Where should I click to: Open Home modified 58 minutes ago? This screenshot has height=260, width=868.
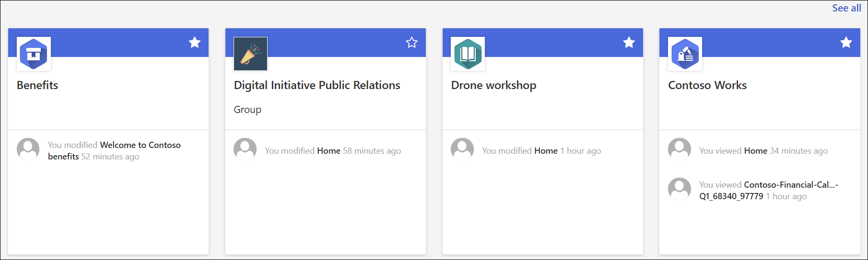point(329,151)
